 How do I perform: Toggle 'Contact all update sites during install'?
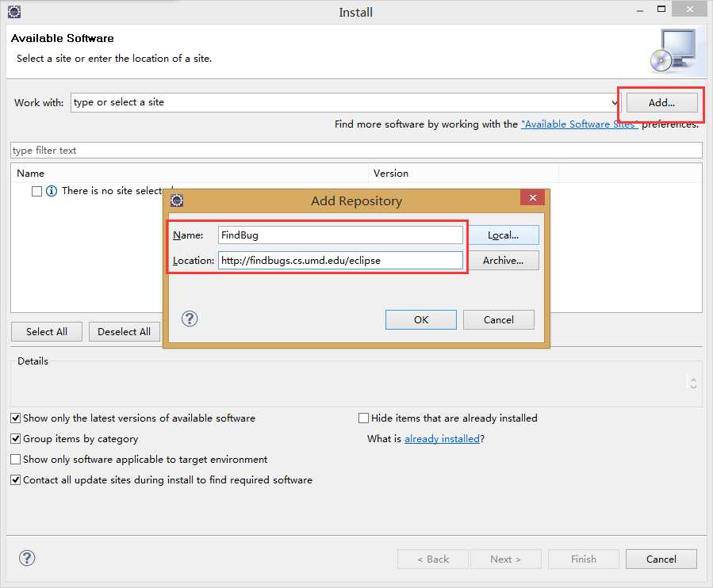coord(15,480)
